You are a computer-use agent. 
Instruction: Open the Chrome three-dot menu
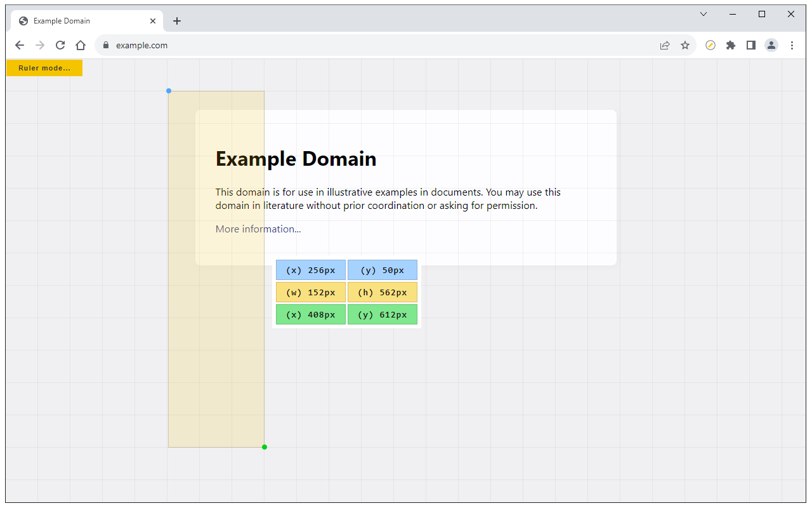pos(792,45)
